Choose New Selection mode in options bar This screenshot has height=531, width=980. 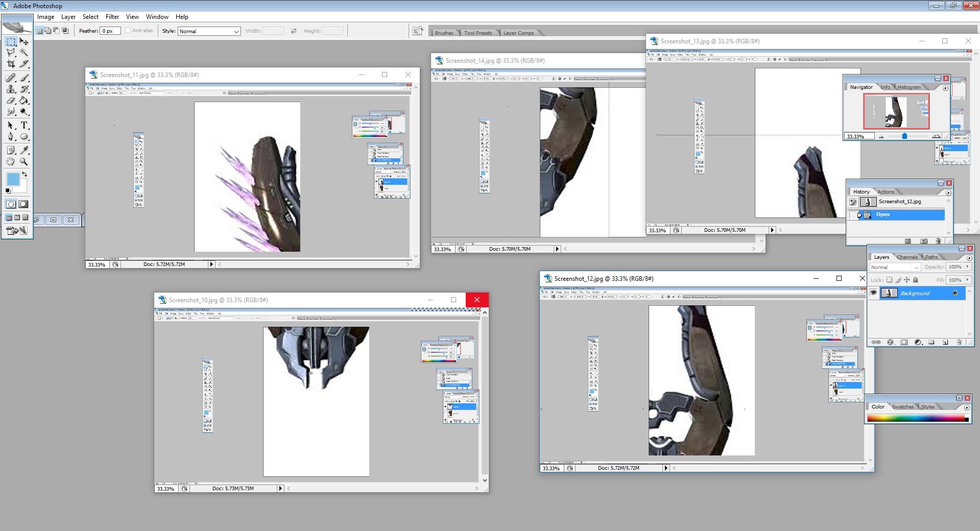click(x=40, y=31)
